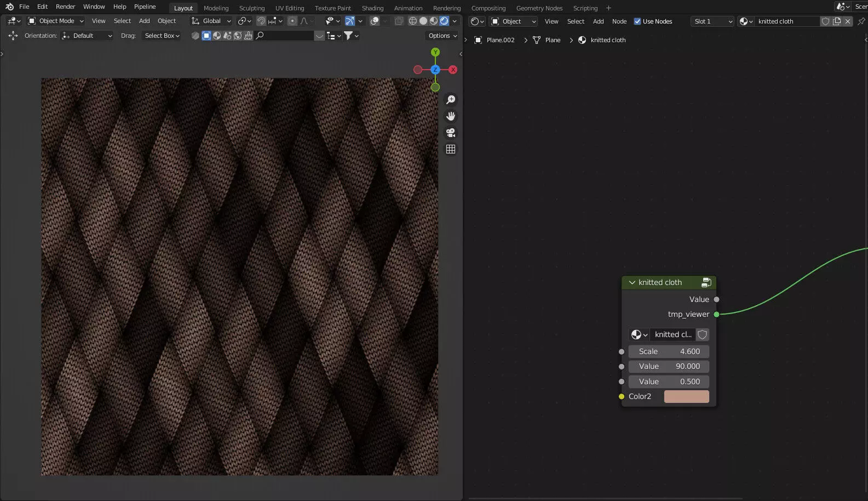Open the Pipeline menu

click(145, 7)
